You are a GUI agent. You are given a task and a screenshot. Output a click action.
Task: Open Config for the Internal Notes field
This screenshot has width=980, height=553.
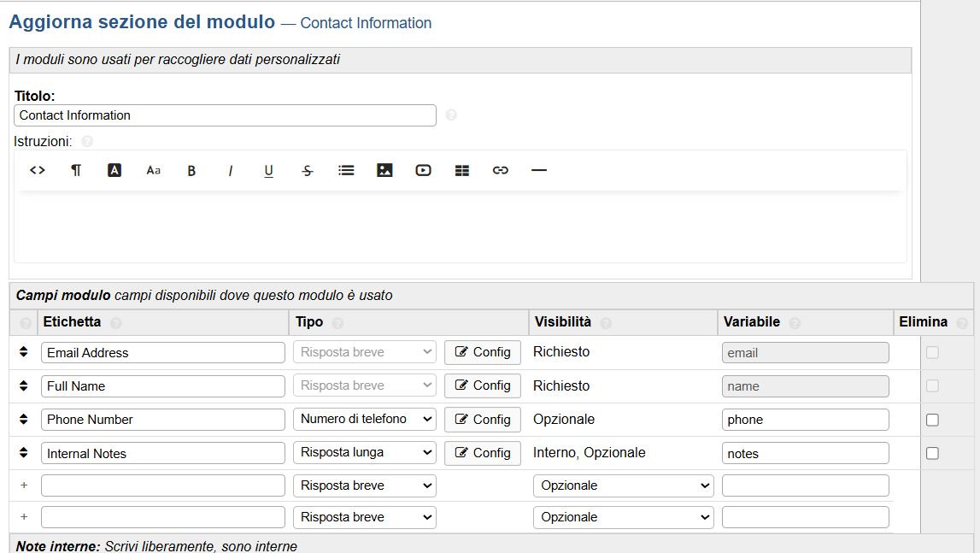tap(482, 453)
